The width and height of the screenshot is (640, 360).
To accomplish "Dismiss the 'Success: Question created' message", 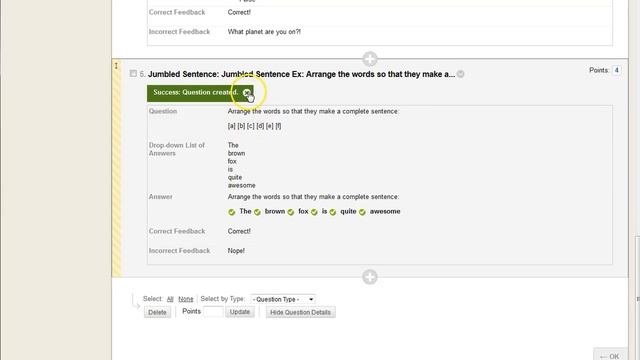I will pos(247,93).
